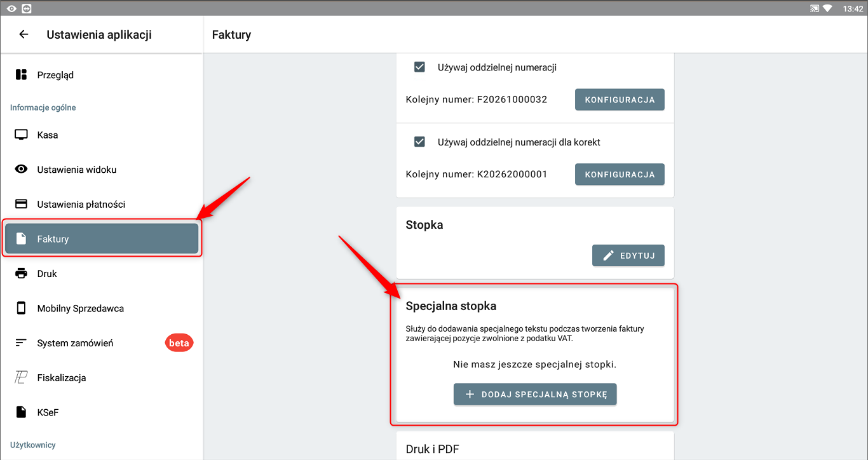Click the Przegląd dashboard icon
The height and width of the screenshot is (460, 868).
point(21,75)
